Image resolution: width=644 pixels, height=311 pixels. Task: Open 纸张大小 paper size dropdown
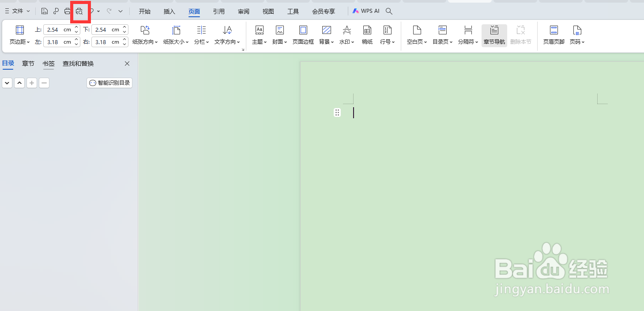[176, 35]
